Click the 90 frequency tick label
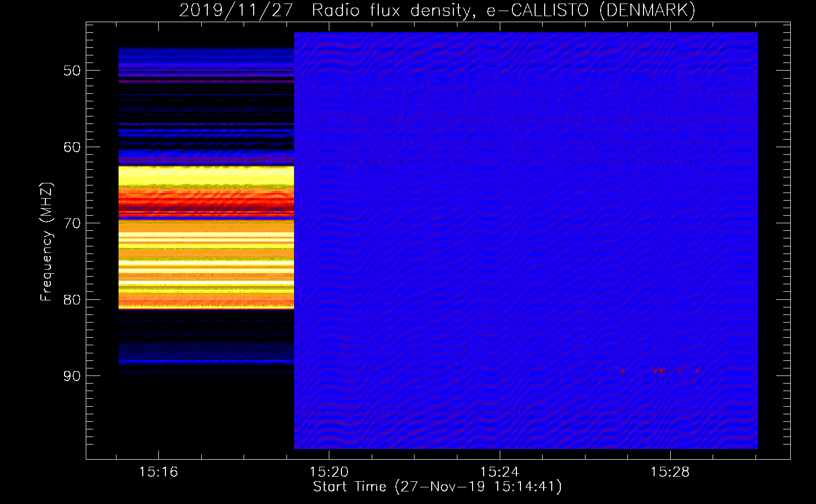 pyautogui.click(x=72, y=376)
